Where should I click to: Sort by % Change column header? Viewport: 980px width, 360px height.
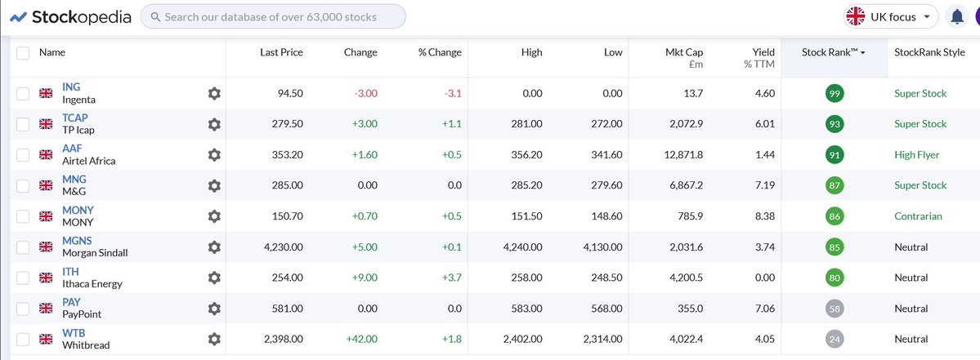point(440,53)
